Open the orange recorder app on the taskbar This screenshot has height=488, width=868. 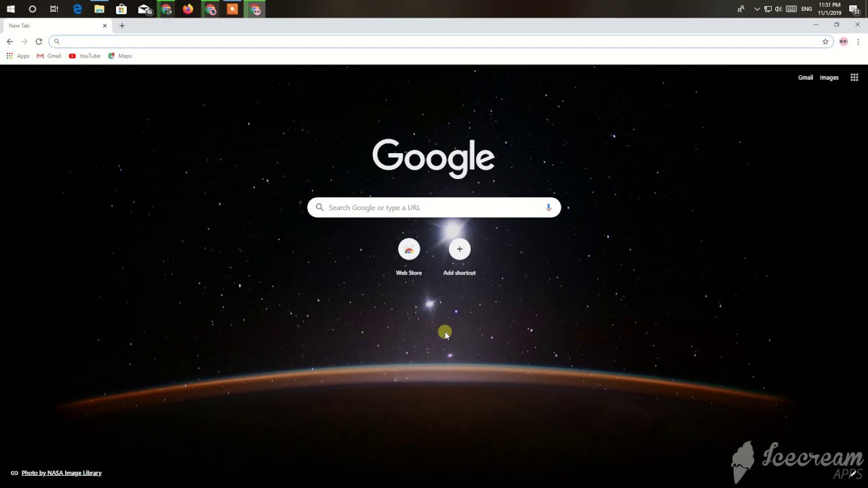[233, 9]
